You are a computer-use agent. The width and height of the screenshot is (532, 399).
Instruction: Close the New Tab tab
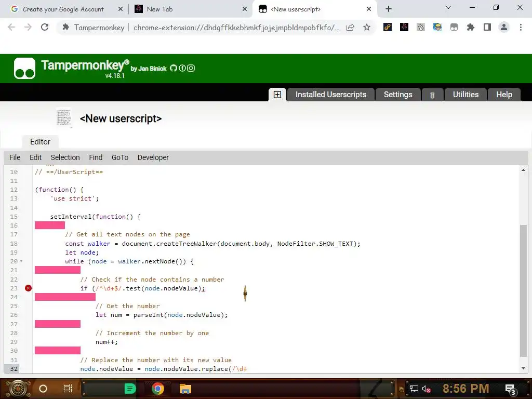(x=245, y=9)
